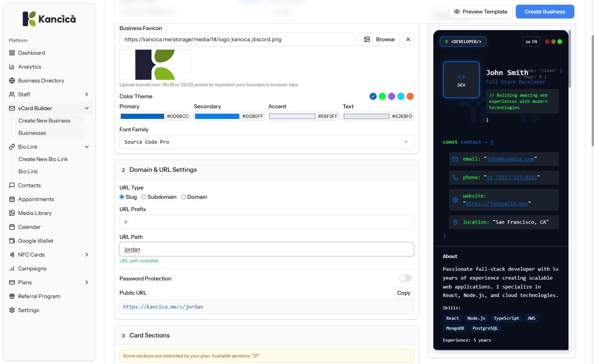Screen dimensions: 594x364
Task: Click the Referral Program gift icon
Action: click(x=12, y=296)
